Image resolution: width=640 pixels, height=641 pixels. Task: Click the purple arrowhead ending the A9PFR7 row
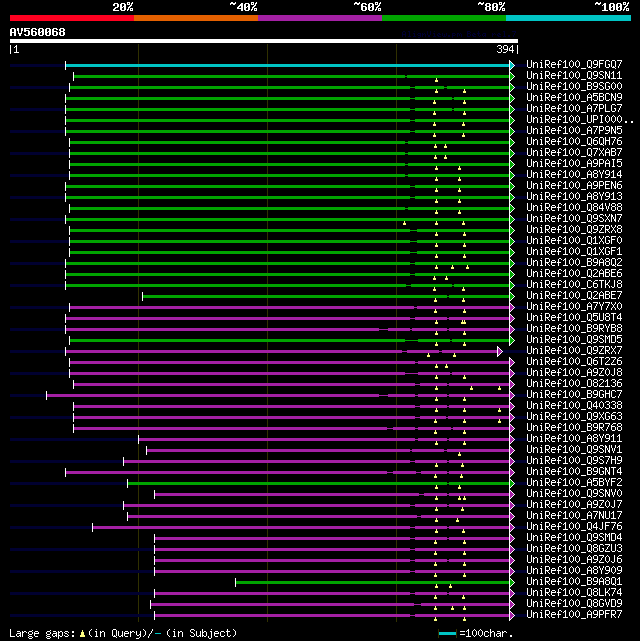point(512,615)
